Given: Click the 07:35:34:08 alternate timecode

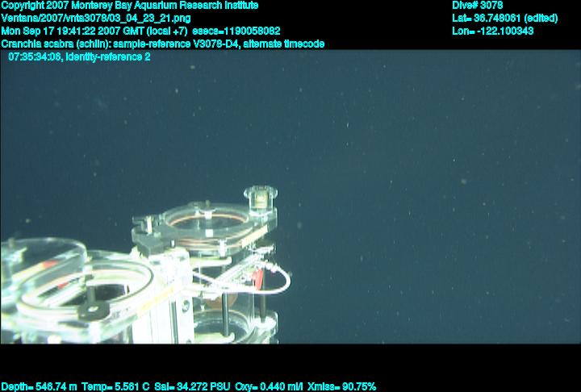Looking at the screenshot, I should point(35,56).
